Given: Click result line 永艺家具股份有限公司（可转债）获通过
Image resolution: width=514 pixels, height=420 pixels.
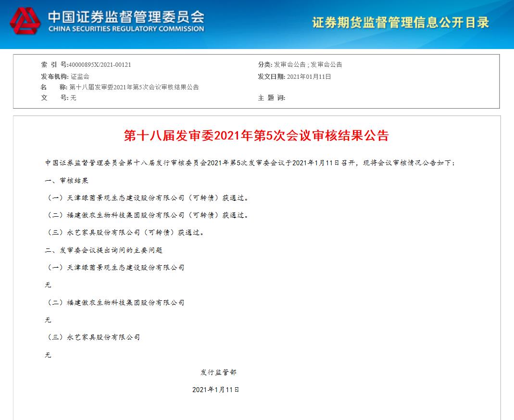Looking at the screenshot, I should 125,233.
